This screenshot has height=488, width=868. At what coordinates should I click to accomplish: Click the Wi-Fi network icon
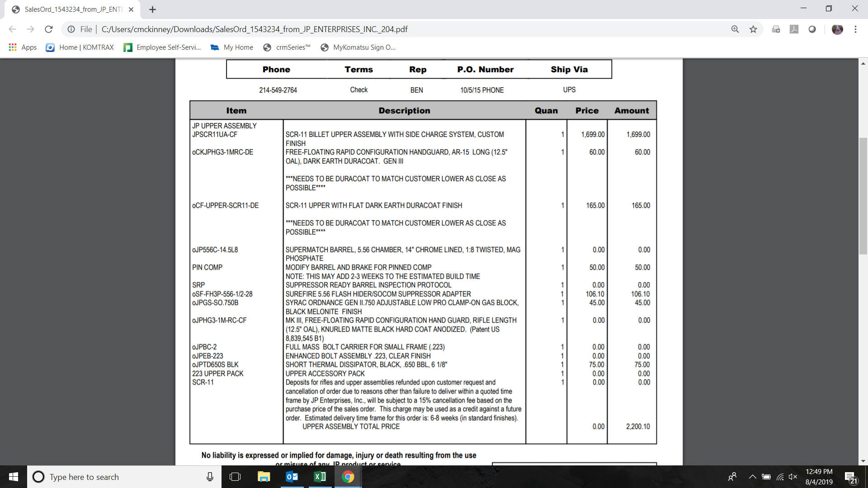pyautogui.click(x=780, y=477)
